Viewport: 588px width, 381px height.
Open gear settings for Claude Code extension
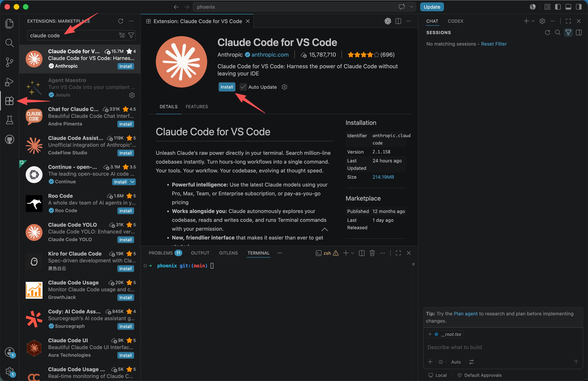(x=284, y=87)
